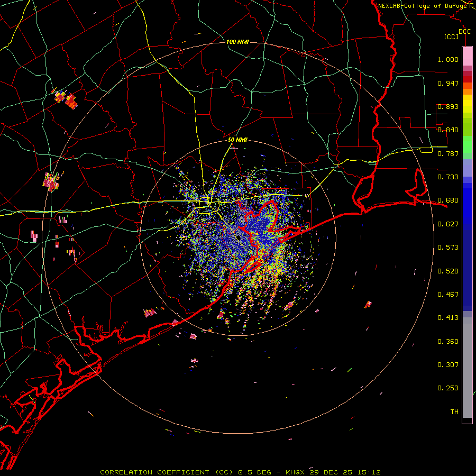476x476 pixels.
Task: Click the 0.840 scale value
Action: coord(448,130)
